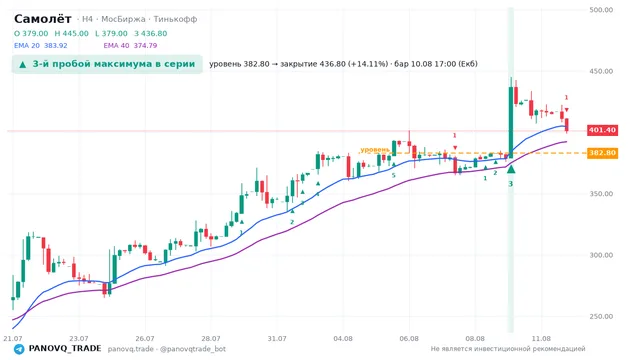This screenshot has width=640, height=360.
Task: Click the H4 timeframe label
Action: click(x=87, y=19)
